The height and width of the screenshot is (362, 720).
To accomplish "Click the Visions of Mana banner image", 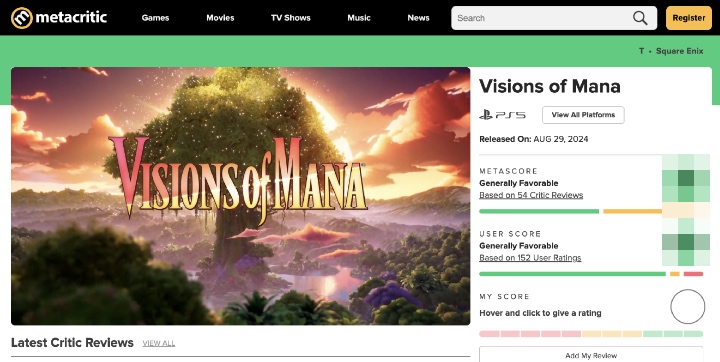I will pyautogui.click(x=241, y=196).
